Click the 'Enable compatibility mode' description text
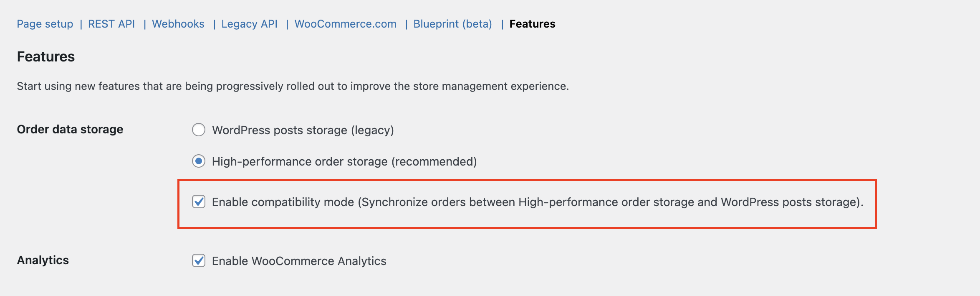The height and width of the screenshot is (296, 980). (537, 202)
